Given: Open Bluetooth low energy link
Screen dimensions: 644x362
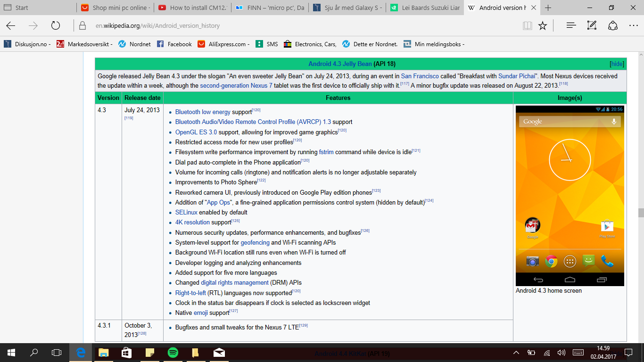Looking at the screenshot, I should (x=203, y=112).
